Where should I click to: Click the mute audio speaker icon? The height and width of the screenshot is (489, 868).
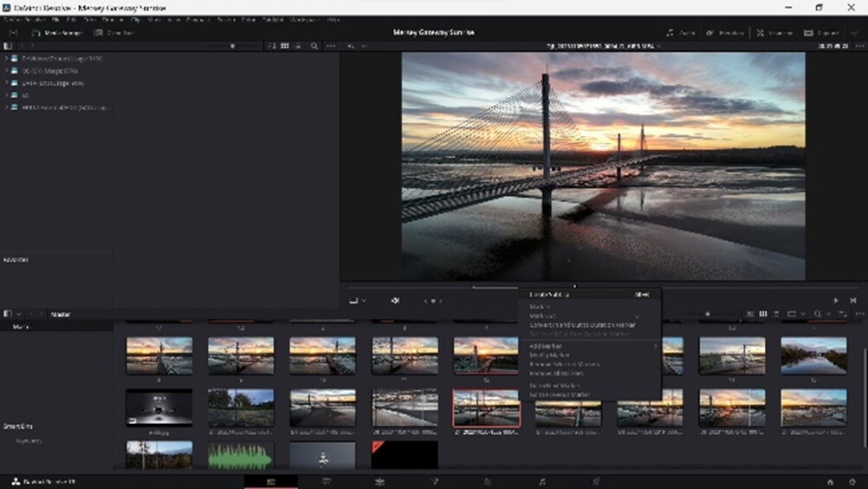pos(395,301)
